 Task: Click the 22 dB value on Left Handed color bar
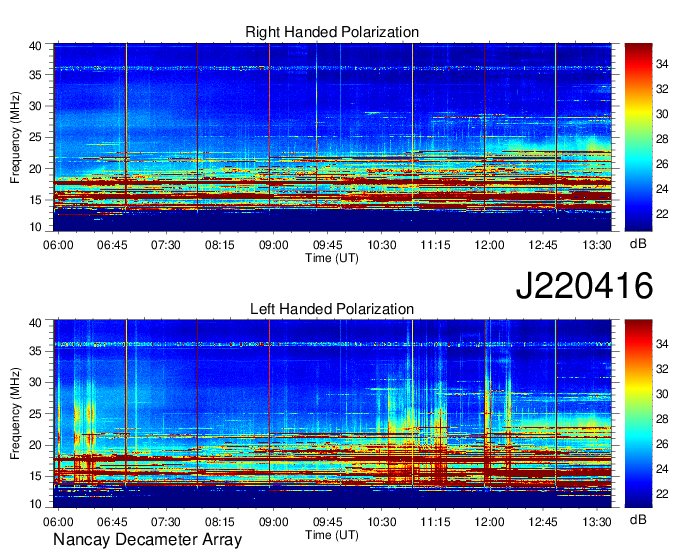pos(662,494)
